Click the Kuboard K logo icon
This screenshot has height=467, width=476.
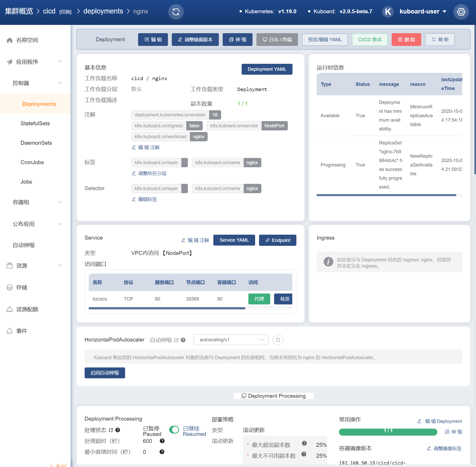tap(388, 12)
